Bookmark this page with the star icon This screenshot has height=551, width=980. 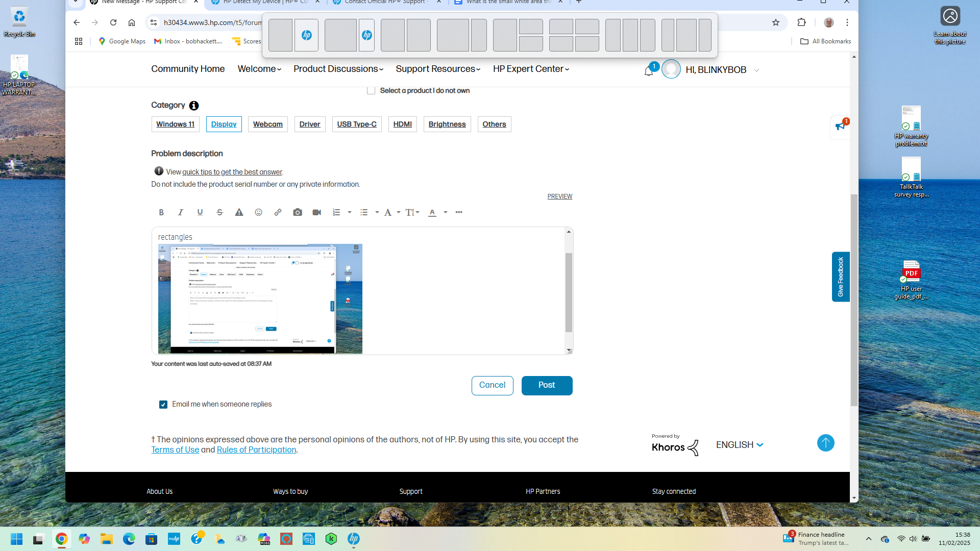coord(776,22)
